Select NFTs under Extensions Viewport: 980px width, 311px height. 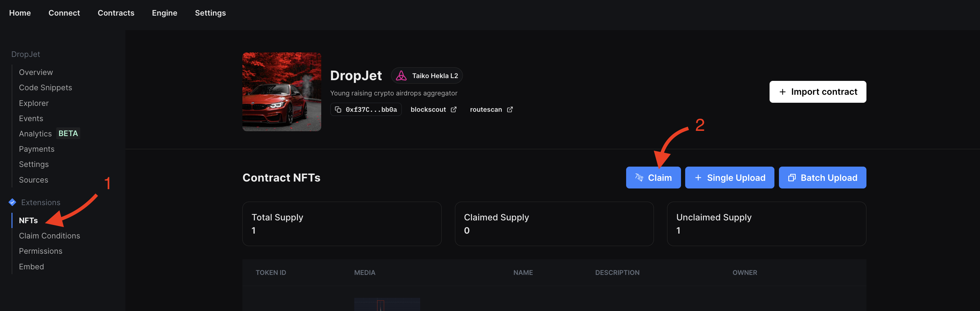(28, 220)
